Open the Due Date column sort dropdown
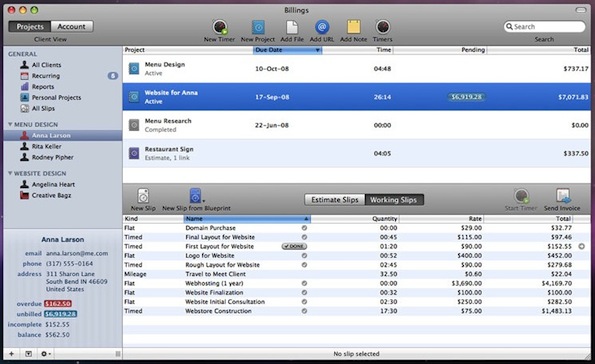Image resolution: width=595 pixels, height=364 pixels. (317, 50)
